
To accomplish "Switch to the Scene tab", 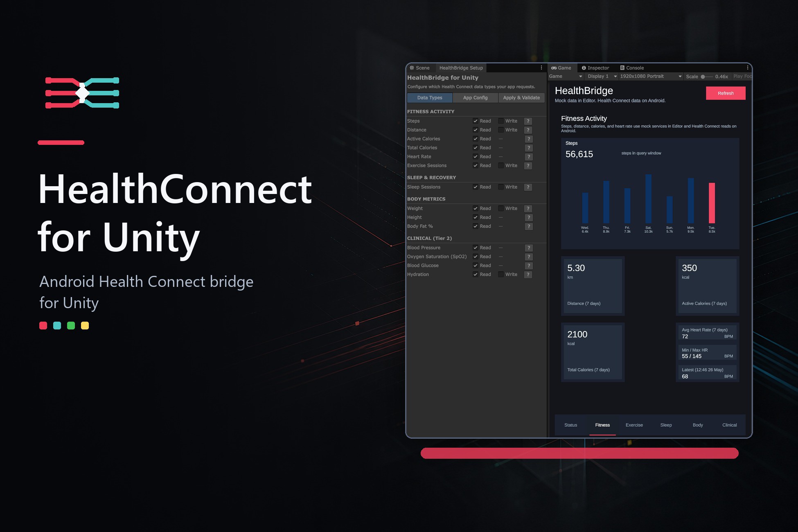I will pyautogui.click(x=420, y=68).
